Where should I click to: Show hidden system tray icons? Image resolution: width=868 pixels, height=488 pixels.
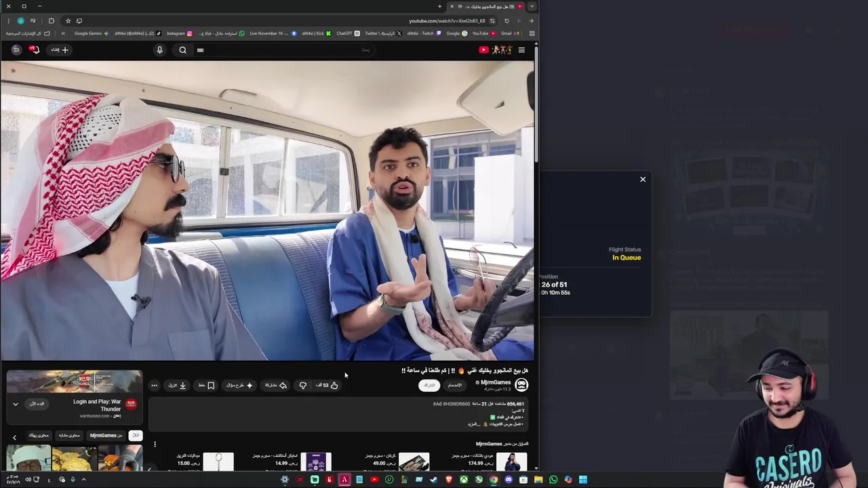[x=84, y=480]
